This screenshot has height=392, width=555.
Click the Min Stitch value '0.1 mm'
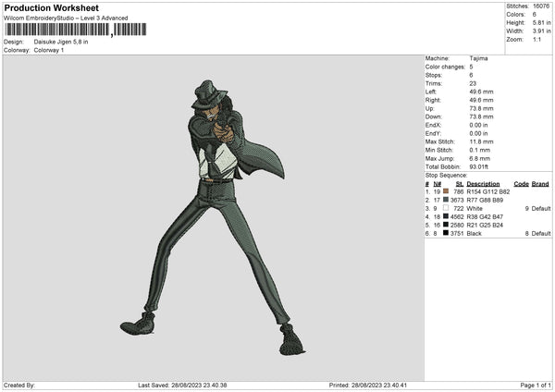coord(480,150)
